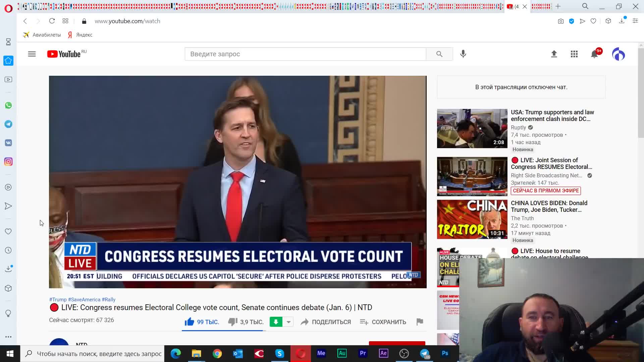
Task: Click the upload video icon
Action: [554, 54]
